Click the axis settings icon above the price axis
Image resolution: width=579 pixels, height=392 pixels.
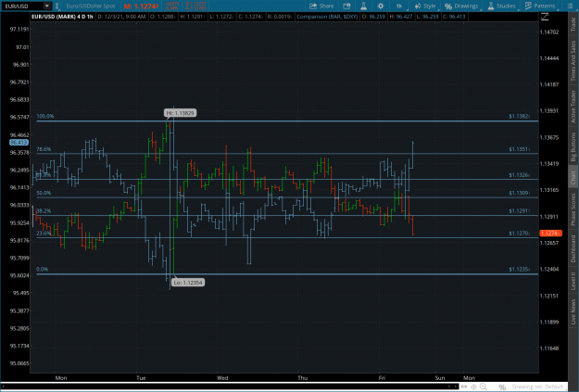[x=545, y=17]
